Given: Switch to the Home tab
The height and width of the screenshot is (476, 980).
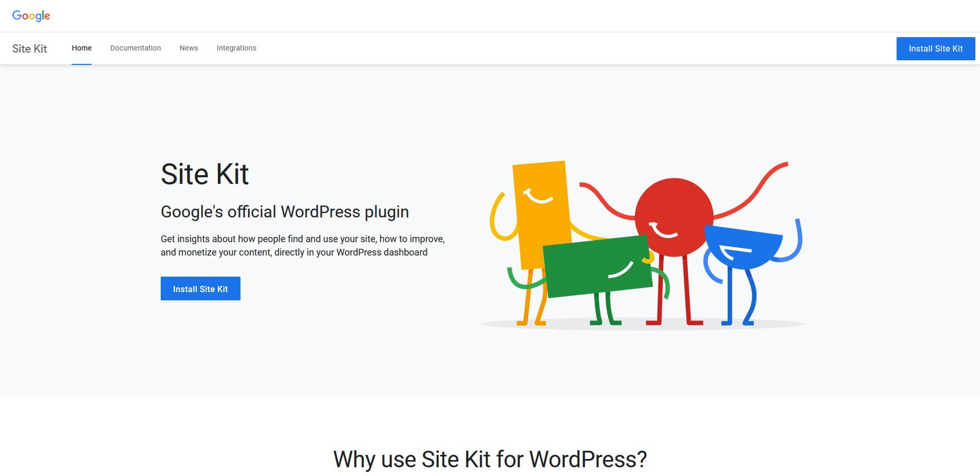Looking at the screenshot, I should [x=81, y=48].
